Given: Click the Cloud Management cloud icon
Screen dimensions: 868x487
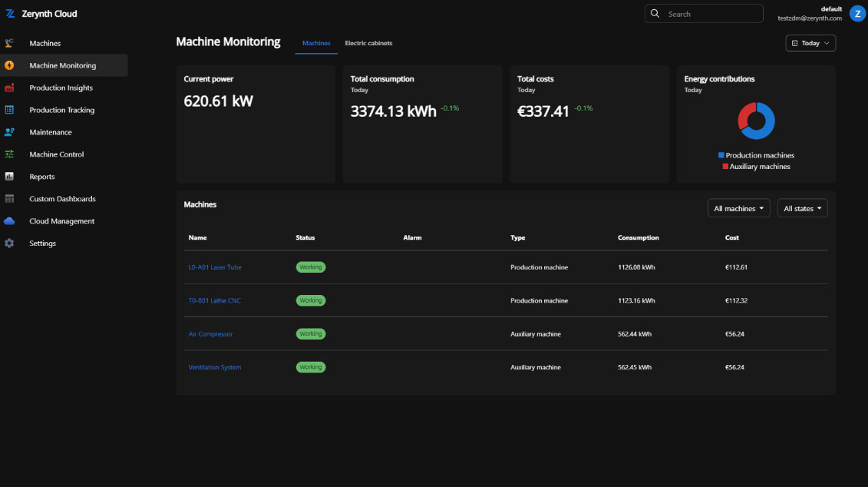Looking at the screenshot, I should click(9, 221).
